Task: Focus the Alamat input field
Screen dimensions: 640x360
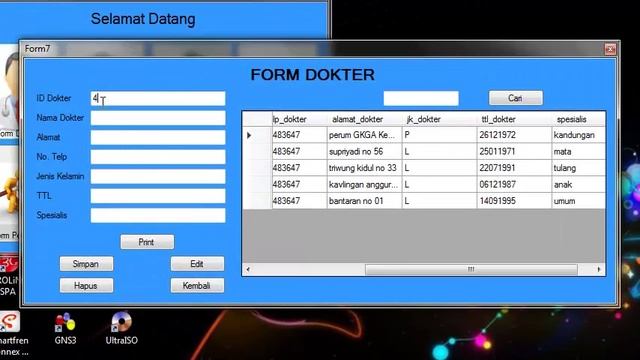Action: point(158,138)
